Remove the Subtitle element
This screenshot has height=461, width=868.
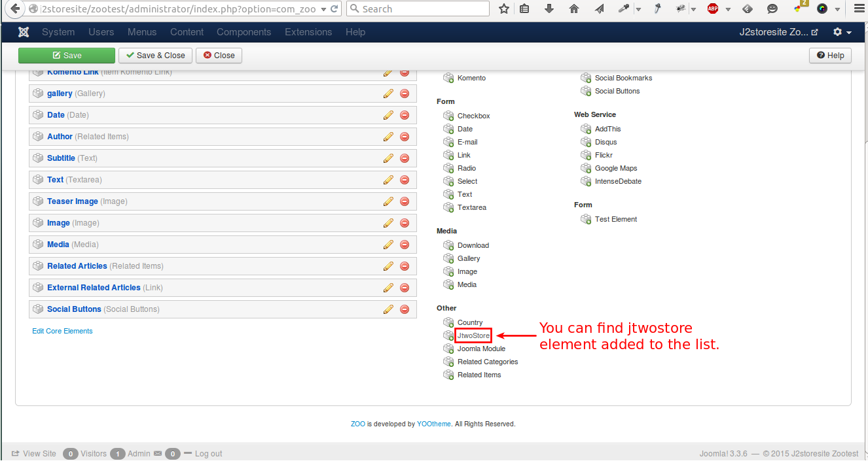[405, 158]
